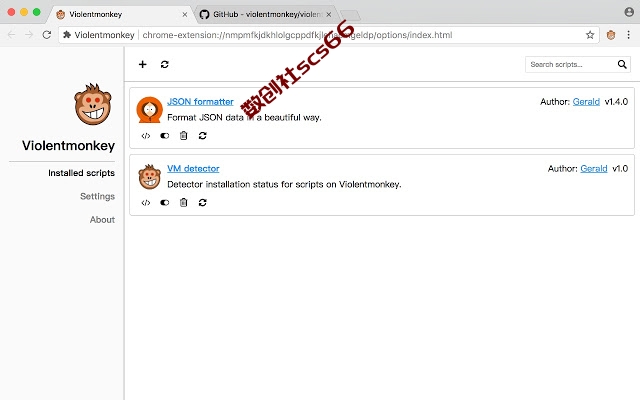This screenshot has height=400, width=640.
Task: Click the plus icon to add new script
Action: coord(142,64)
